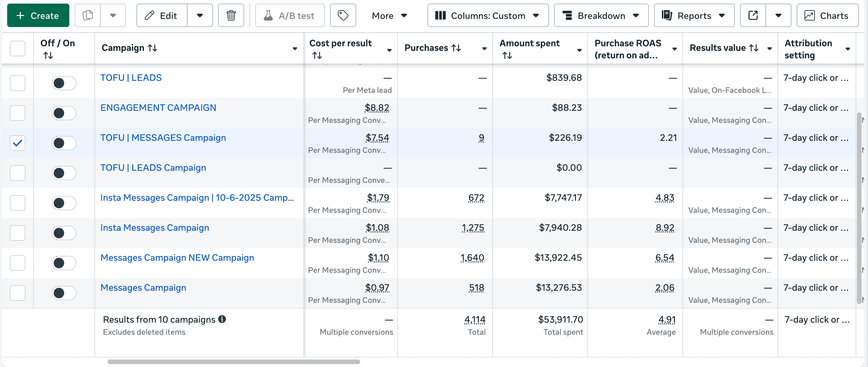Open the TOFU | MESSAGES Campaign link
This screenshot has height=367, width=868.
(163, 137)
